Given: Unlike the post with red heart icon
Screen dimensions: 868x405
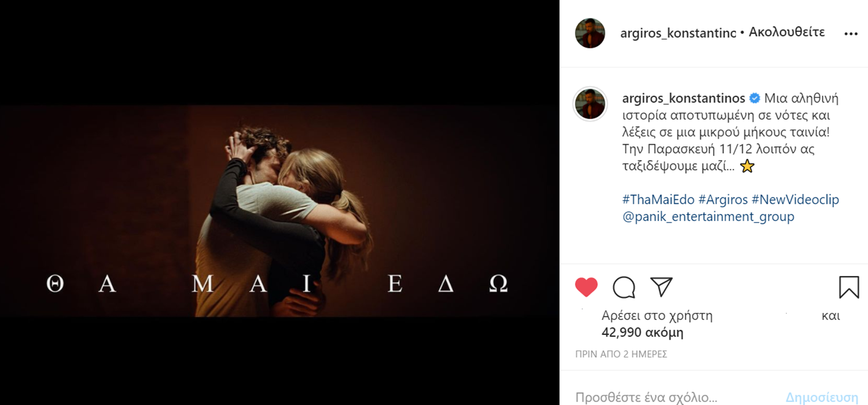Looking at the screenshot, I should point(586,287).
